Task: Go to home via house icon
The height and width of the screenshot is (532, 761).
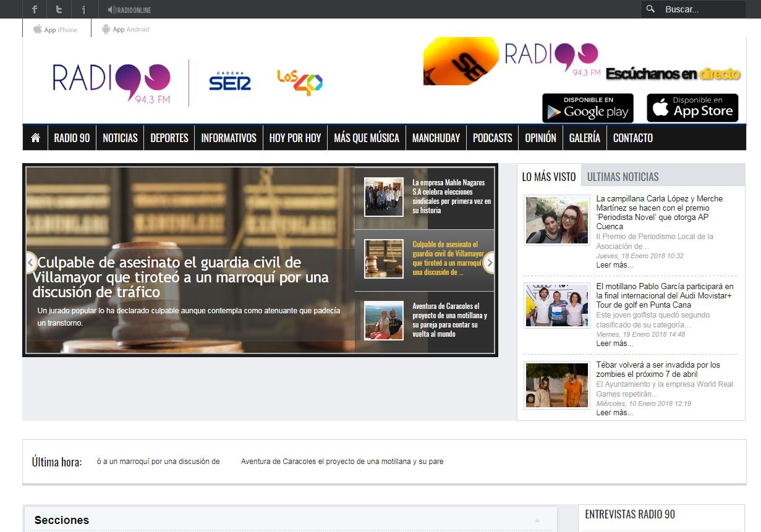Action: 35,138
